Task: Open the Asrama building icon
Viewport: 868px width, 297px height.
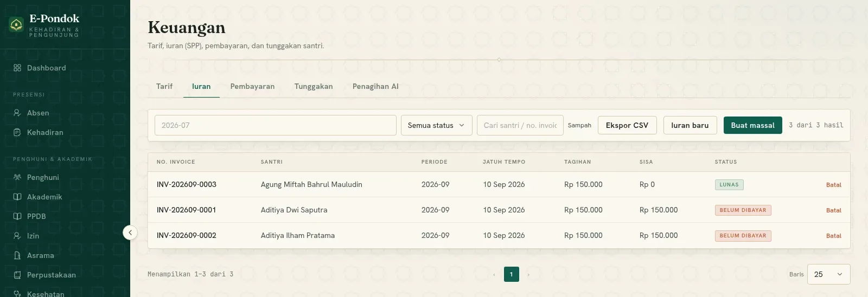Action: (17, 255)
